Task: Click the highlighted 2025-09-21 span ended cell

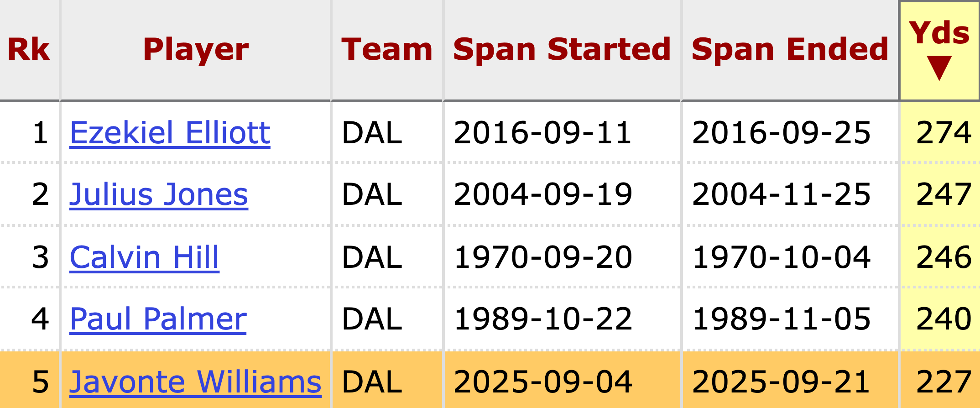Action: (x=781, y=382)
